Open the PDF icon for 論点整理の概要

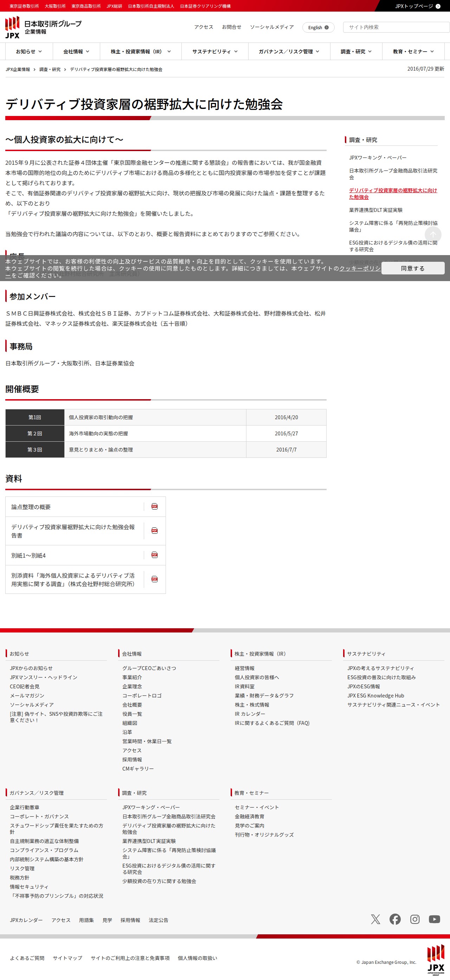tap(155, 506)
